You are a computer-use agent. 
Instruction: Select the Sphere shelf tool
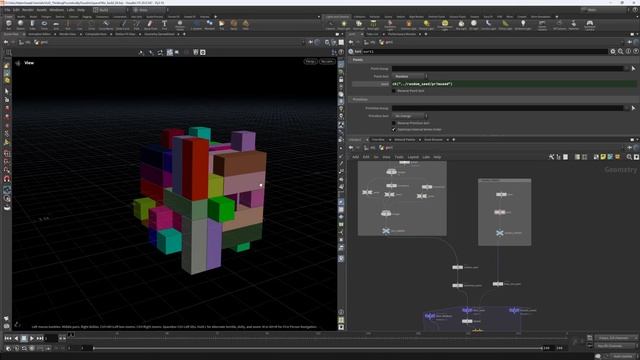tap(20, 25)
